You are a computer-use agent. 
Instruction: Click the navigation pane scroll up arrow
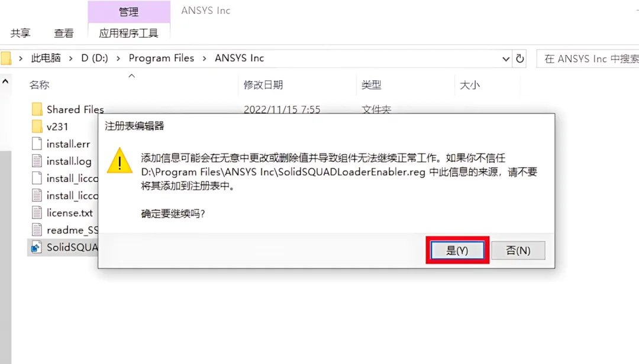click(5, 82)
